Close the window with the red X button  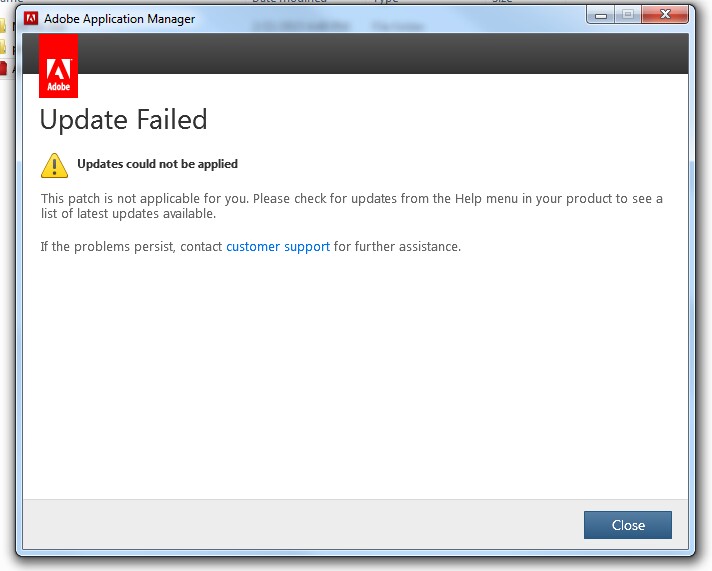point(665,15)
